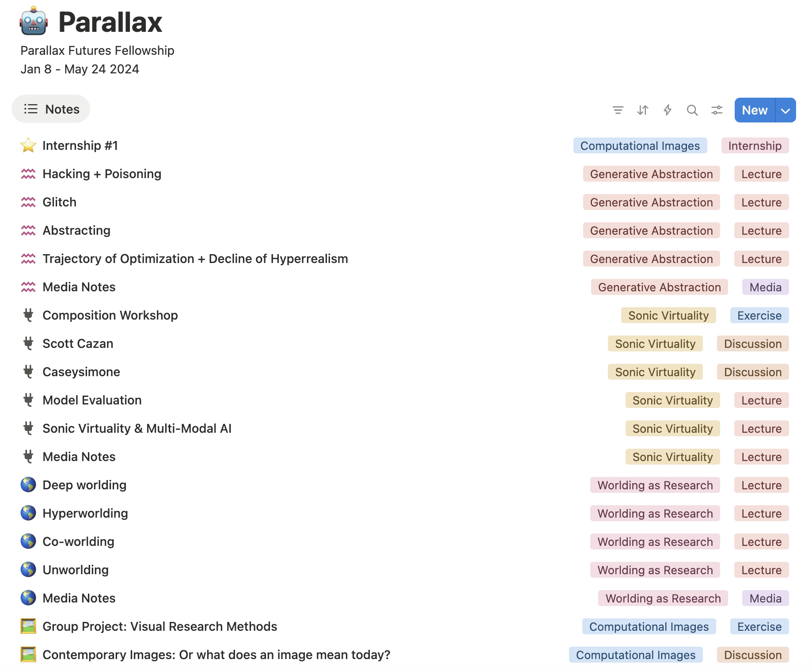812x671 pixels.
Task: Click globe icon beside Deep worlding
Action: tap(28, 485)
